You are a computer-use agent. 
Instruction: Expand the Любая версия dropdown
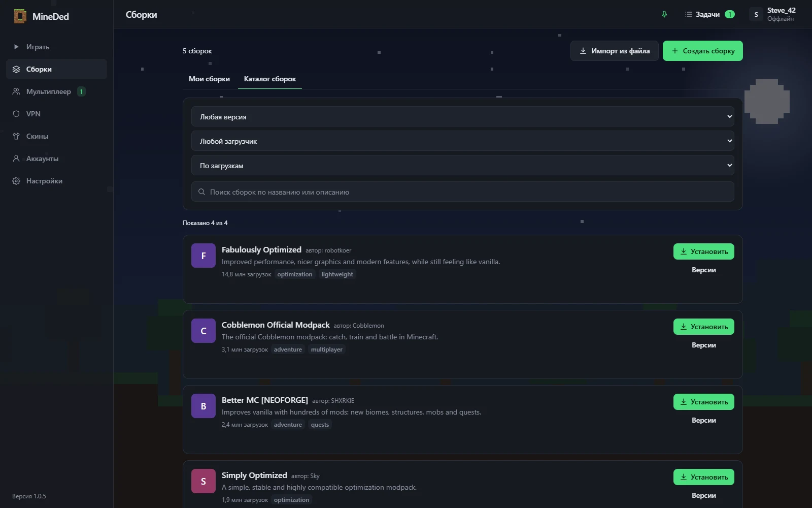[463, 116]
